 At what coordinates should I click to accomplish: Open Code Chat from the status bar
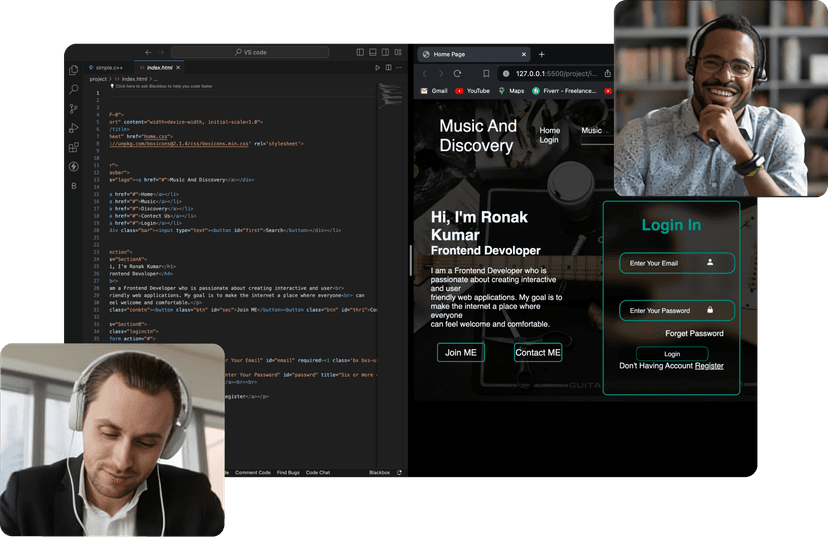click(318, 473)
